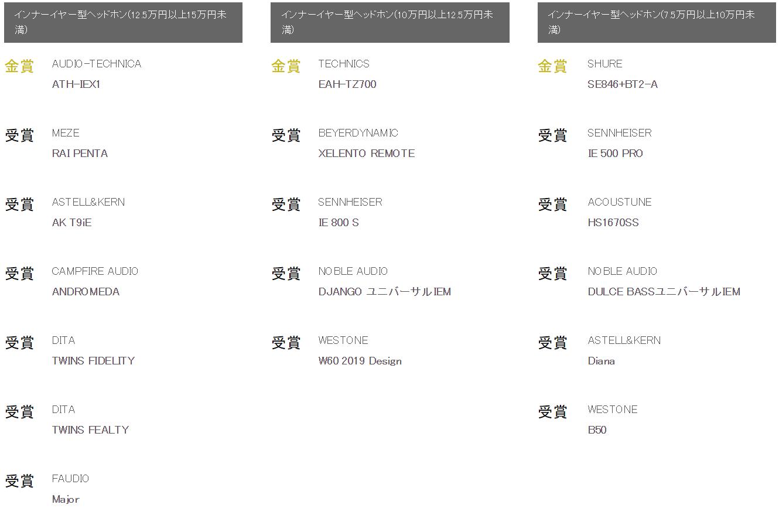Select the AK T9iE model text
The height and width of the screenshot is (532, 779).
coord(71,223)
